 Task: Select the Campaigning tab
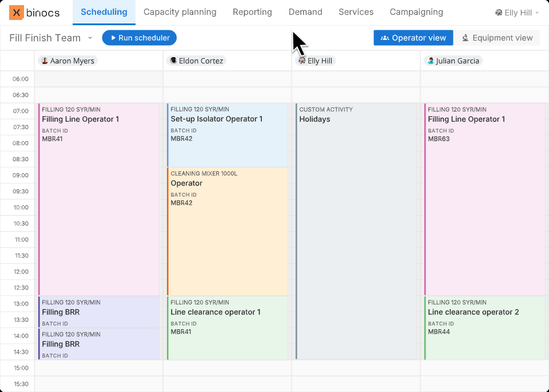tap(416, 12)
